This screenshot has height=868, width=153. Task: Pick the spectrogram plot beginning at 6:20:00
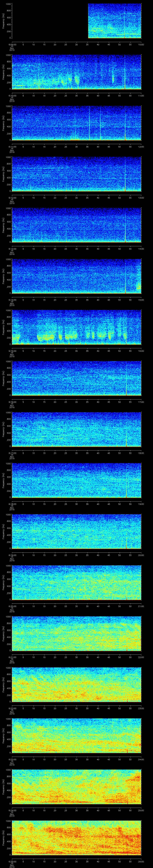point(77,583)
